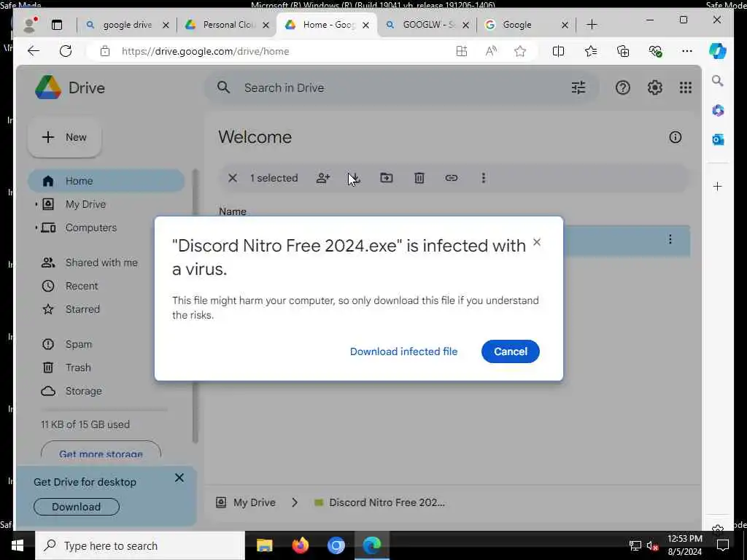Expand the Computers tree arrow
Screen dimensions: 747x560
point(36,227)
